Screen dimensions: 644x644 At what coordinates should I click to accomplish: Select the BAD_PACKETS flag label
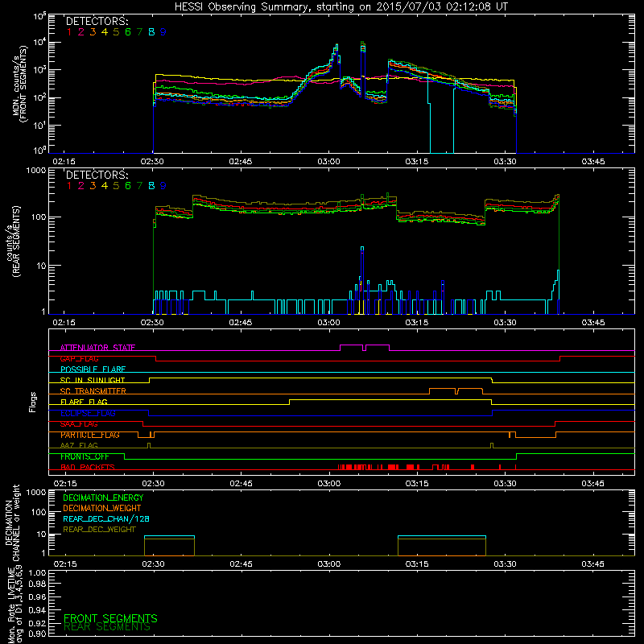(x=88, y=467)
